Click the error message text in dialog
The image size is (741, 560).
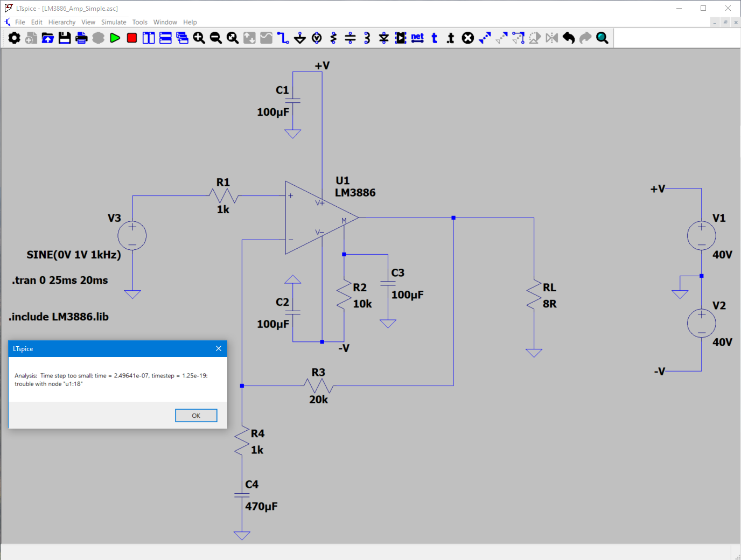[111, 380]
